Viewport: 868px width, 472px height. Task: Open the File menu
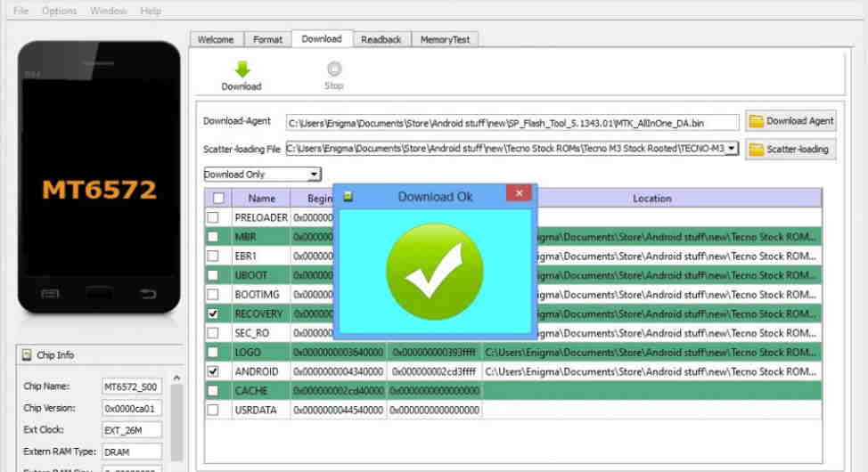tap(20, 11)
